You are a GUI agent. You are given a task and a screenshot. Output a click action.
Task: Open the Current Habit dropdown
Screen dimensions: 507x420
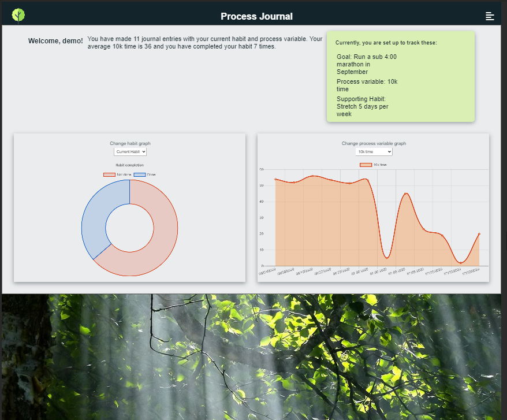[x=130, y=151]
